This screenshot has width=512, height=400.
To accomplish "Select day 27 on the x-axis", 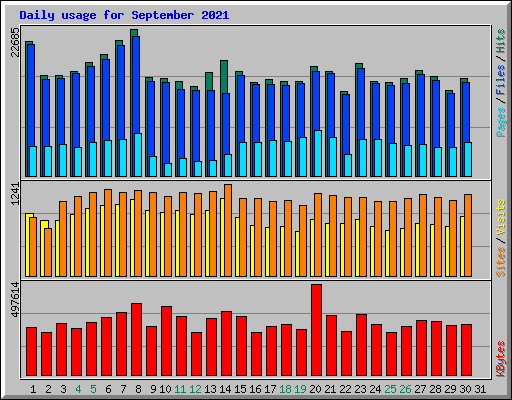I will pyautogui.click(x=420, y=389).
